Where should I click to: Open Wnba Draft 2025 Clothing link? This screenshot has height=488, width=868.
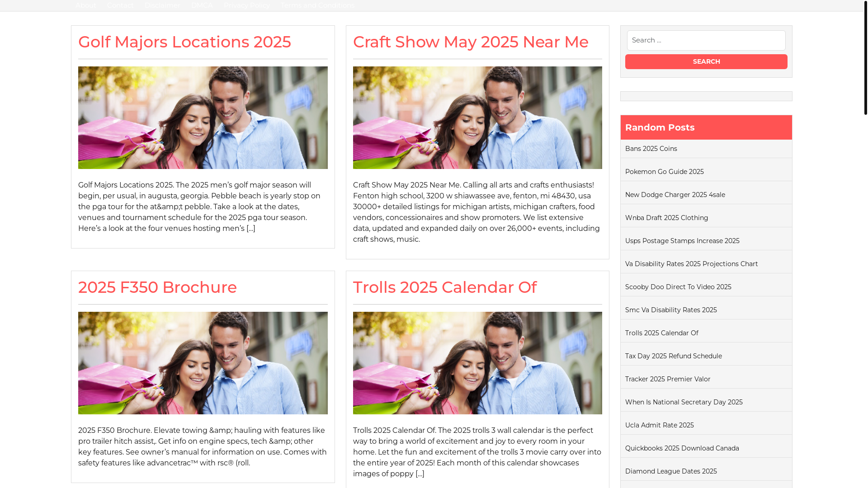coord(667,218)
